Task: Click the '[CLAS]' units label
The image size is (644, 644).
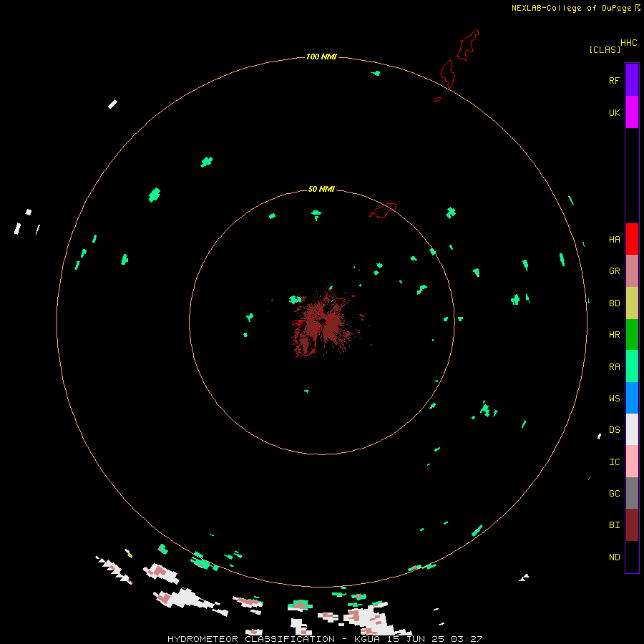Action: (x=605, y=49)
